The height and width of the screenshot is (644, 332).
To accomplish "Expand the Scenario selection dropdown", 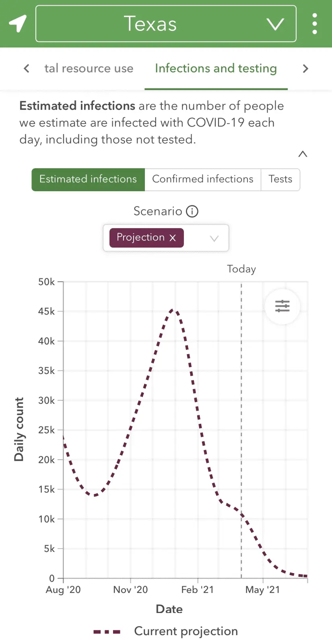I will click(214, 238).
